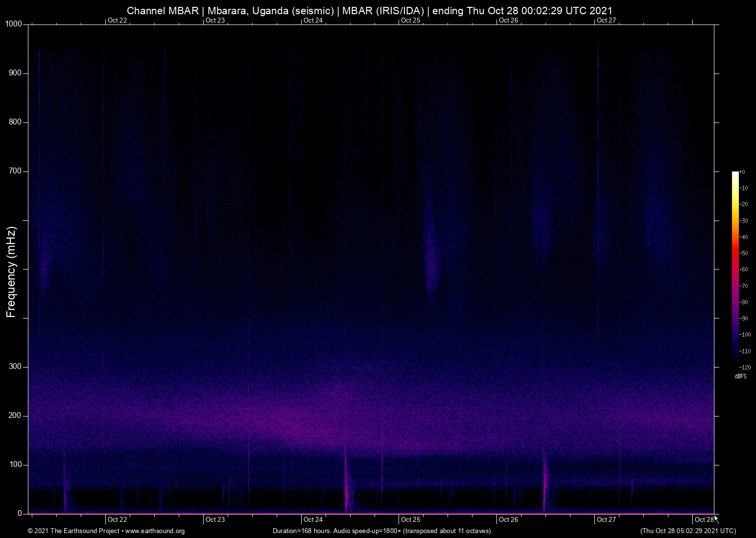This screenshot has height=538, width=756.
Task: Click the Thu Oct 28 05:02:29 timestamp
Action: click(688, 531)
